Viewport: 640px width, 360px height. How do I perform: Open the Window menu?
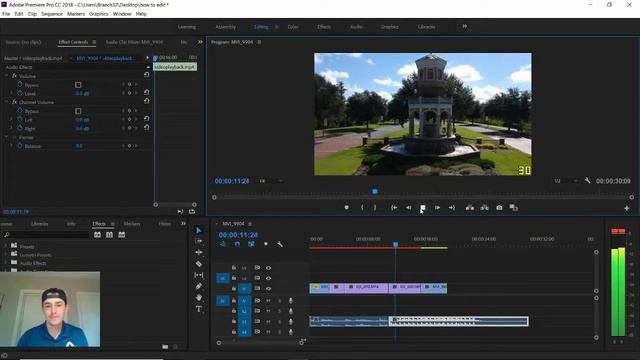coord(122,14)
